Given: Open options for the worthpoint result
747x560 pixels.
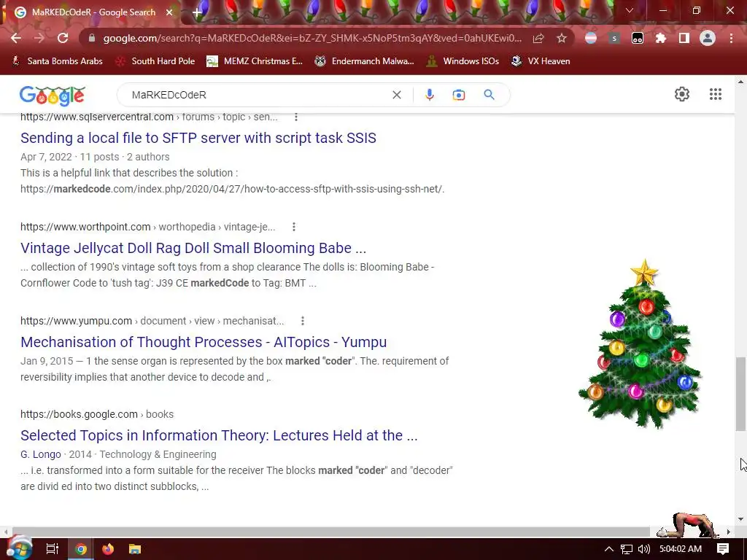Looking at the screenshot, I should tap(294, 227).
